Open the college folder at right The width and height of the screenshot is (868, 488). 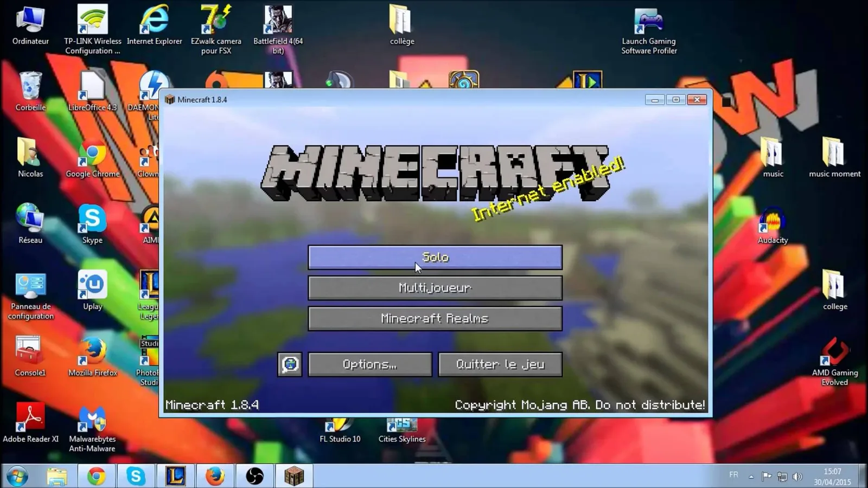click(834, 290)
